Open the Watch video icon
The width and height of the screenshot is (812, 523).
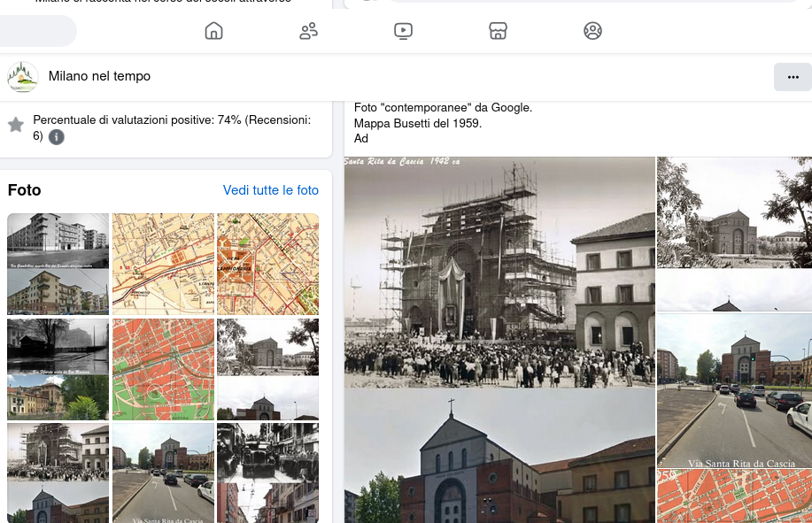(403, 31)
